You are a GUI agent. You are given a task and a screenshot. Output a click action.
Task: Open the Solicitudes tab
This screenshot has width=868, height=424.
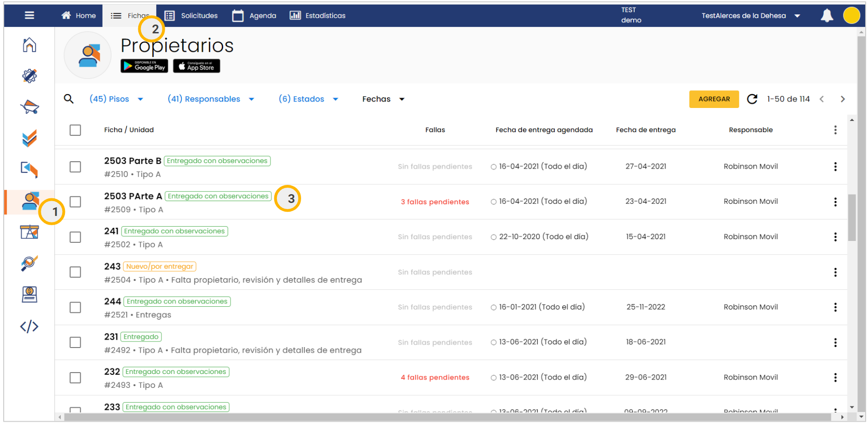pyautogui.click(x=191, y=16)
